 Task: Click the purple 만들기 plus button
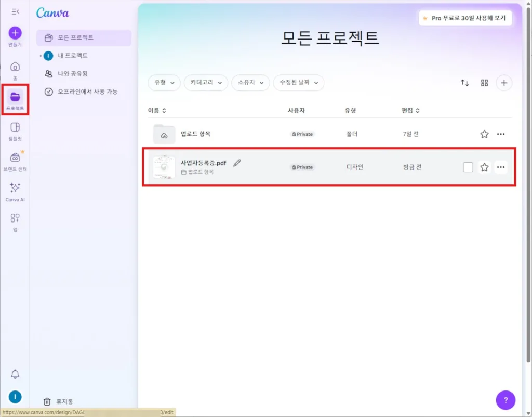point(15,33)
